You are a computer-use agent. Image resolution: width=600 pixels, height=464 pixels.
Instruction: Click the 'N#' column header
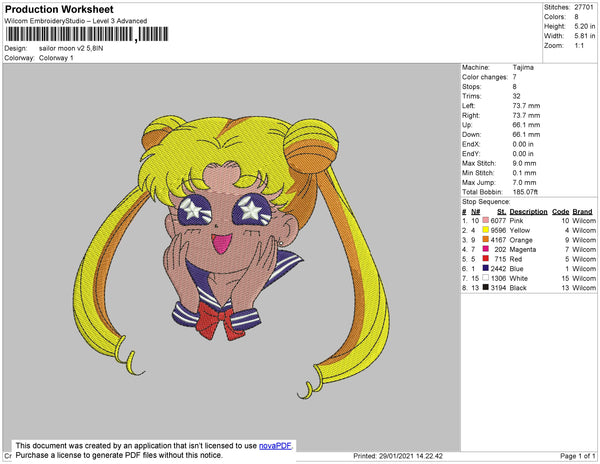pyautogui.click(x=476, y=212)
